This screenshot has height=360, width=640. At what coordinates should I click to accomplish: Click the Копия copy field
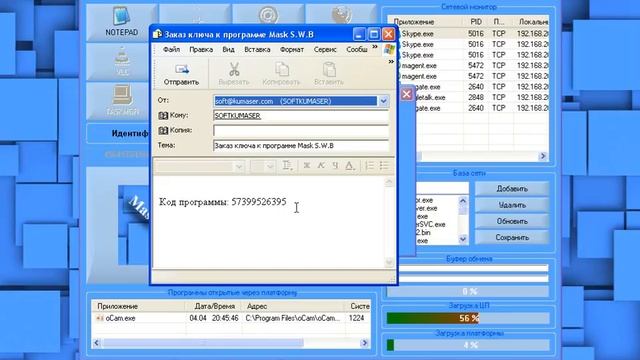point(301,131)
